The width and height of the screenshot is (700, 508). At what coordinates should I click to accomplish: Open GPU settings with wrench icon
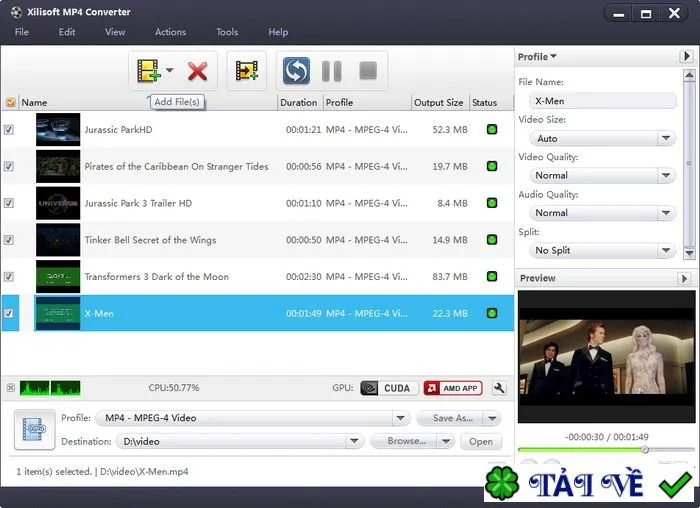499,388
